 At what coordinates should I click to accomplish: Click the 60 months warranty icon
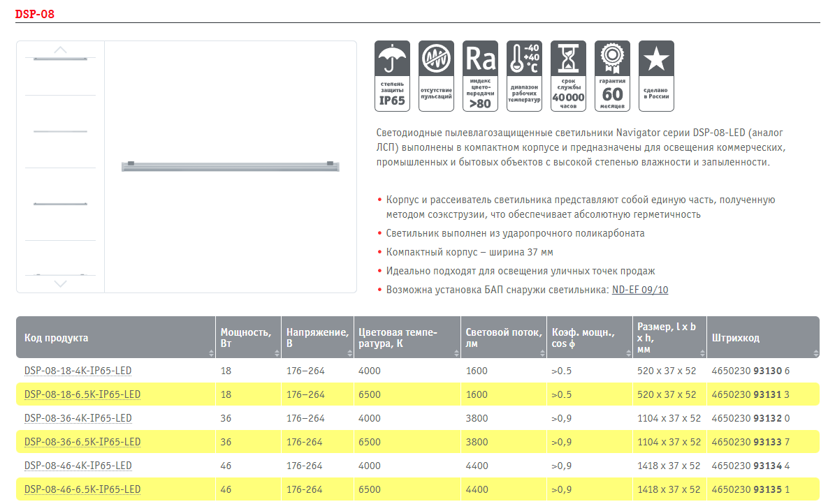coord(612,76)
